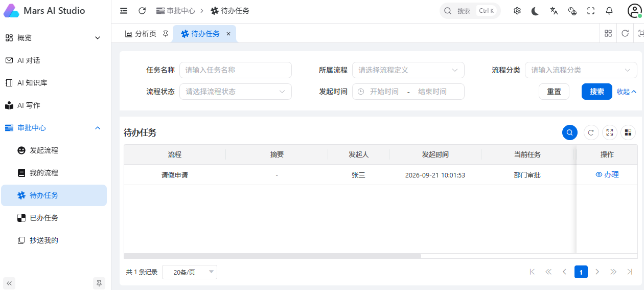
Task: Refresh the 待办任务 table
Action: pyautogui.click(x=591, y=132)
